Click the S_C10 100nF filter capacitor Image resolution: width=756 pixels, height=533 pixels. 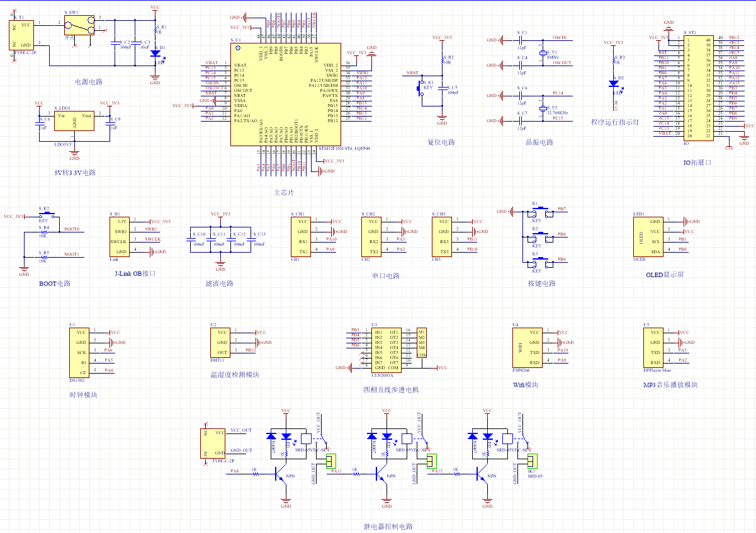pos(190,239)
